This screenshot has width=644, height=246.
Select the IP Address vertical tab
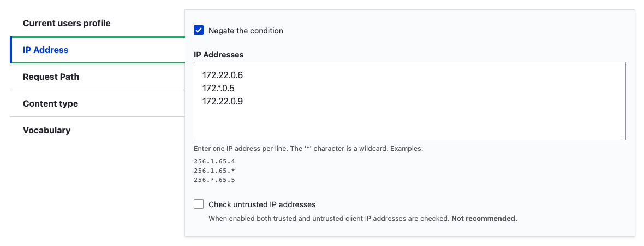click(97, 50)
